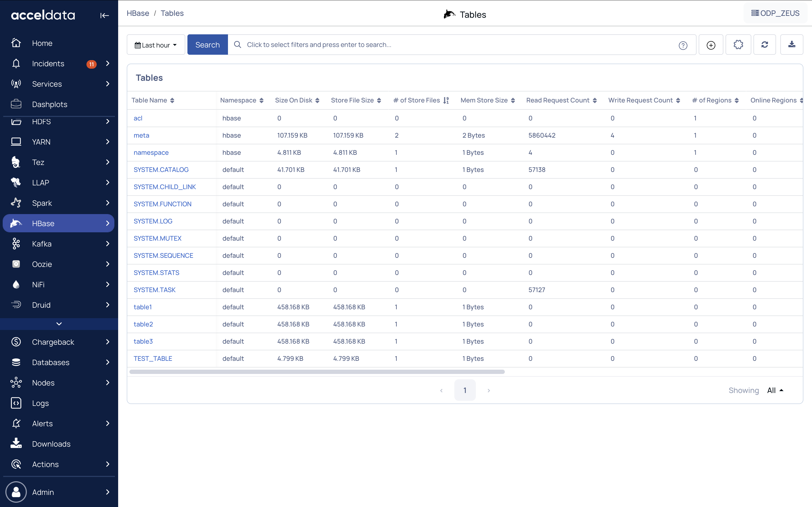812x507 pixels.
Task: Toggle sorting on Read Request Count
Action: tap(595, 100)
